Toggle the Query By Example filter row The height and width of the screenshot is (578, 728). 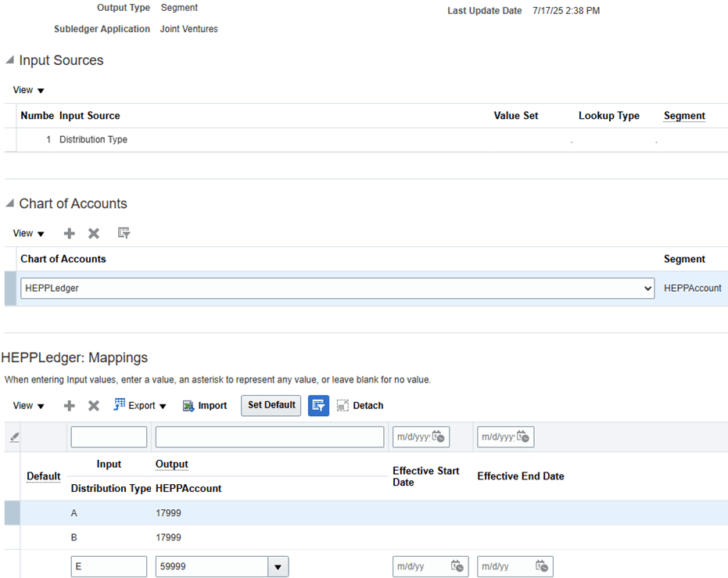click(317, 405)
